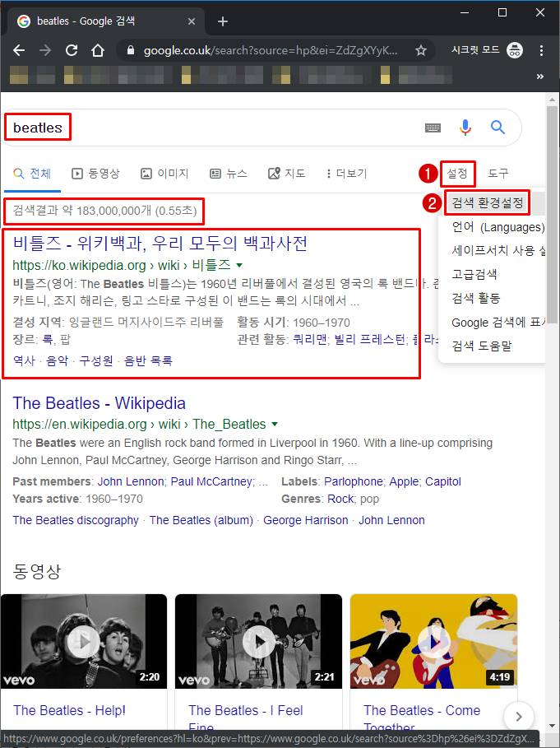
Task: Play the I Feel Fine thumbnail
Action: click(x=259, y=641)
